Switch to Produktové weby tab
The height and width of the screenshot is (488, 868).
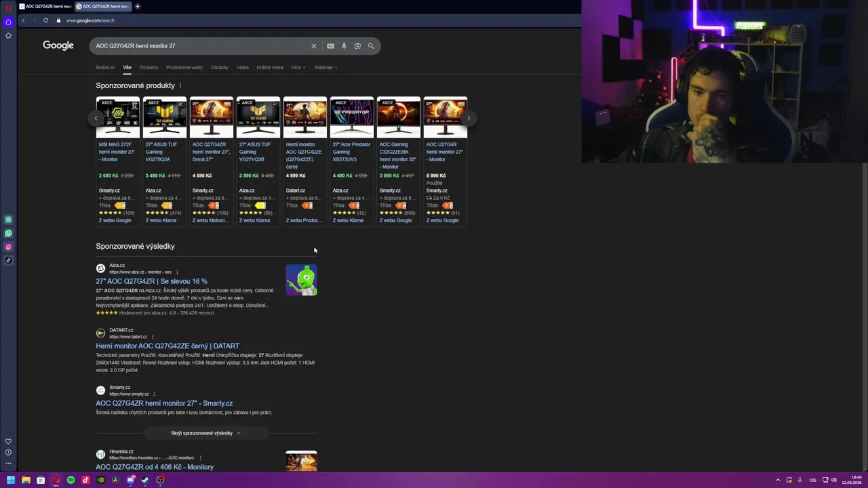tap(184, 67)
